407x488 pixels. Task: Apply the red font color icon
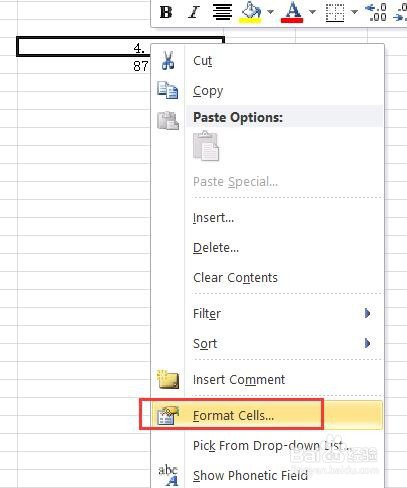(292, 12)
